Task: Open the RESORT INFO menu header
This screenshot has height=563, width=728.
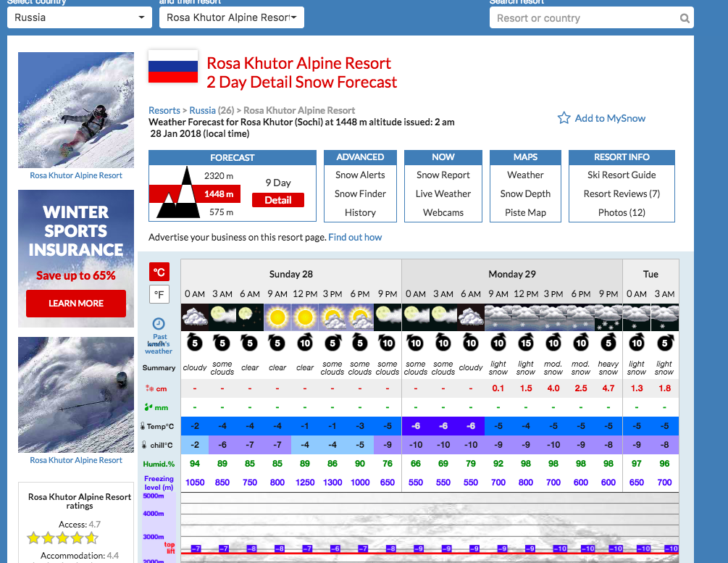Action: (622, 157)
